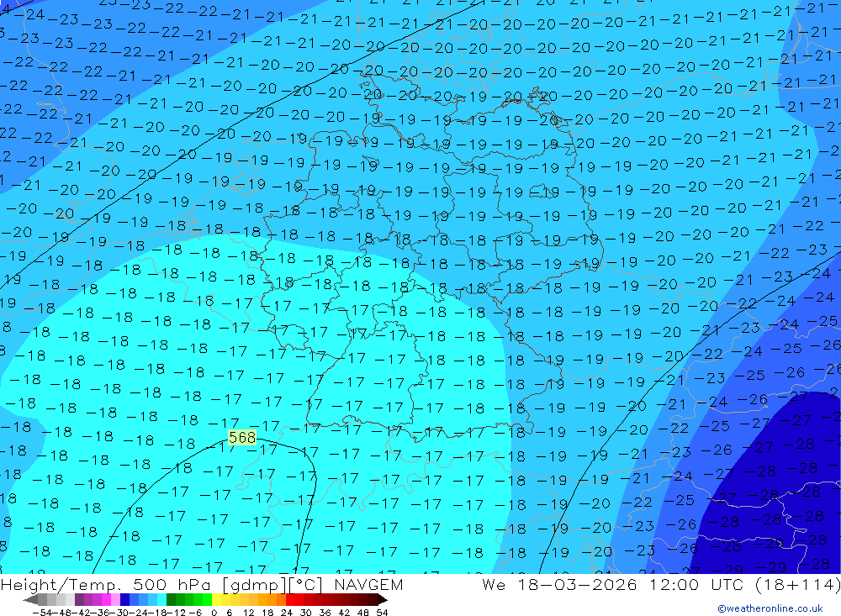Pick the dark blue legend swatch at -30

[125, 599]
